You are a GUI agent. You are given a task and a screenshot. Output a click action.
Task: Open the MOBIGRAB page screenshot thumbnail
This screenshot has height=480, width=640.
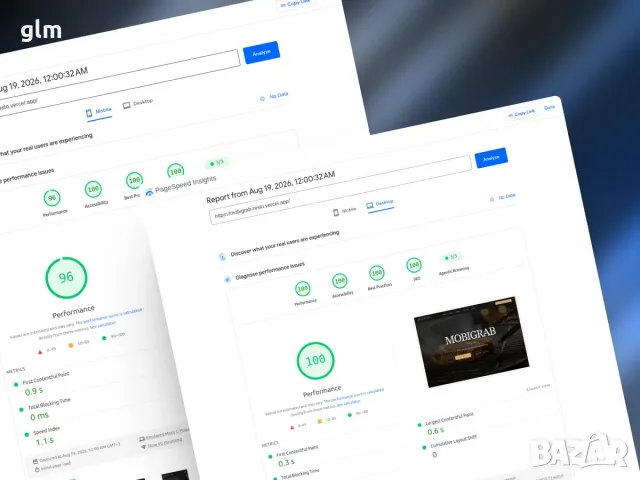coord(471,342)
